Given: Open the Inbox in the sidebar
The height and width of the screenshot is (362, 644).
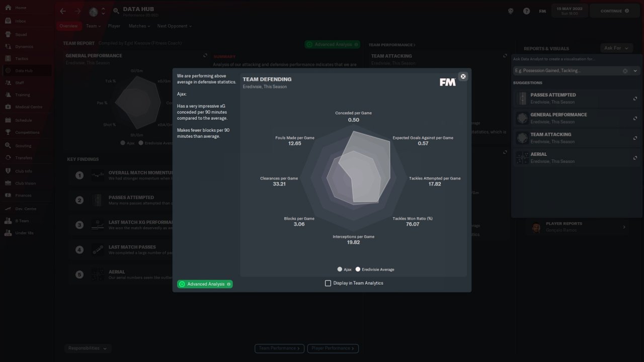Looking at the screenshot, I should point(26,21).
